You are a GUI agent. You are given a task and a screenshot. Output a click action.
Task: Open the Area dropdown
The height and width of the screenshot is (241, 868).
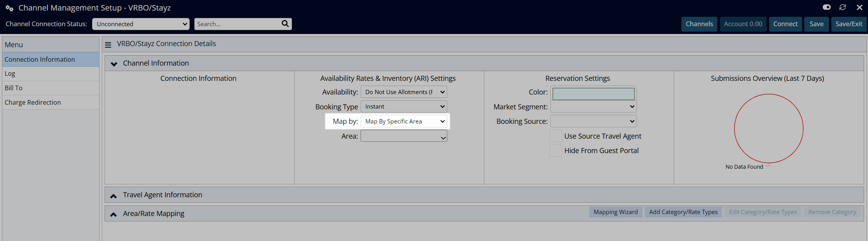[404, 136]
